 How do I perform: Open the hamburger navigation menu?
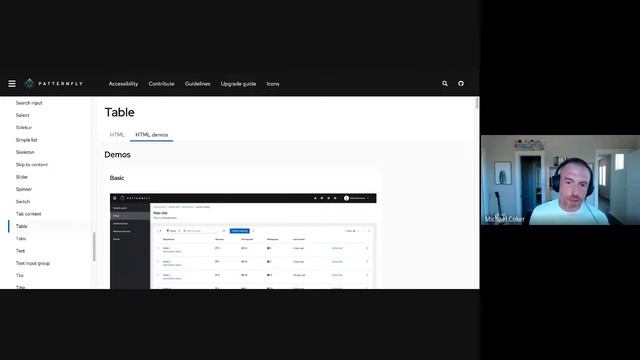[x=12, y=84]
